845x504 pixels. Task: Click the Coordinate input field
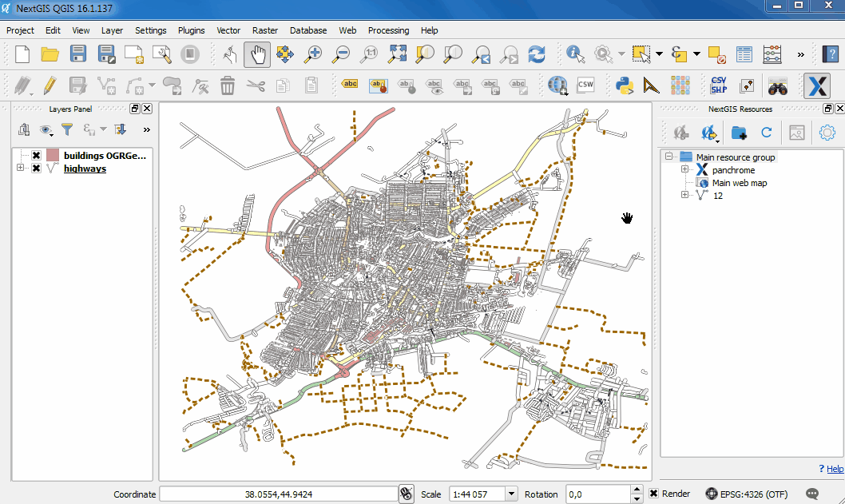tap(280, 493)
